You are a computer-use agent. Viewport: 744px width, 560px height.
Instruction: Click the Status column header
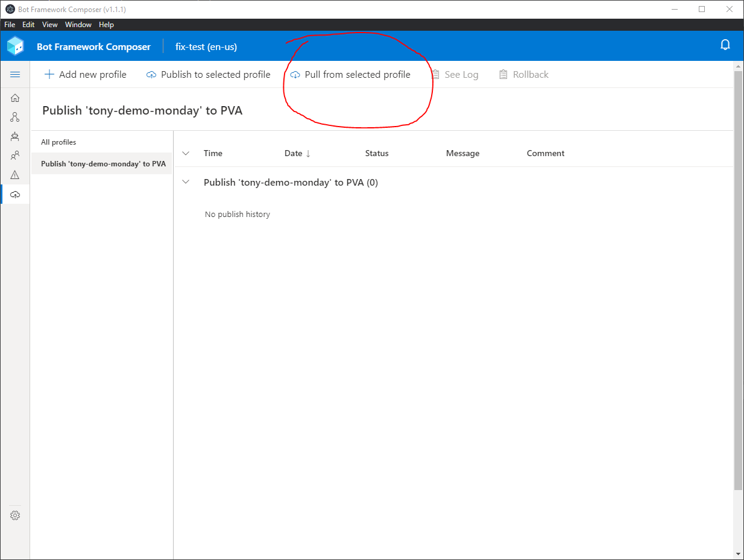(377, 153)
